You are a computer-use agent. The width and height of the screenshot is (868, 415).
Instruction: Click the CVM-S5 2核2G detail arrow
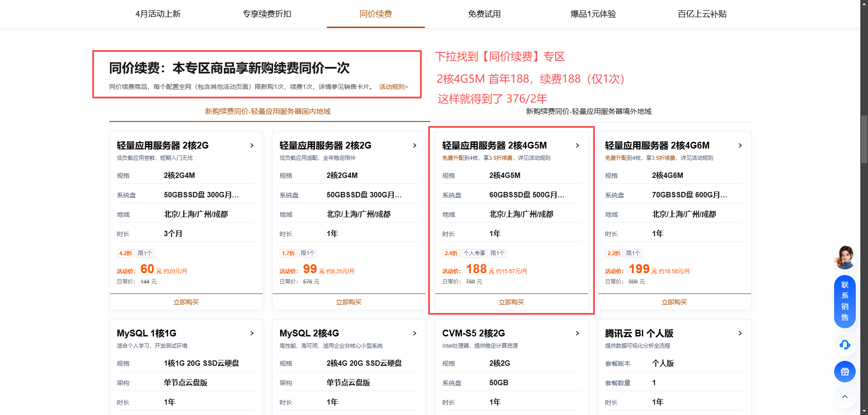click(577, 333)
